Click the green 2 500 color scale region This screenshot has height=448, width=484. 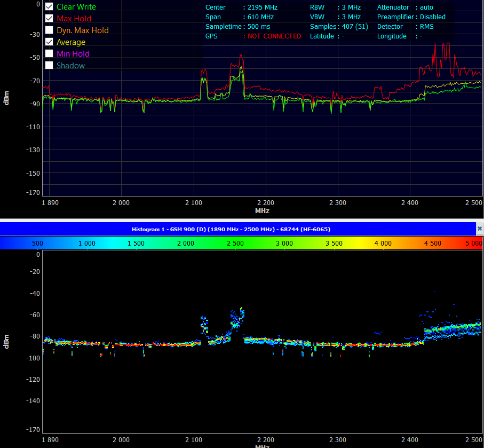tap(235, 243)
